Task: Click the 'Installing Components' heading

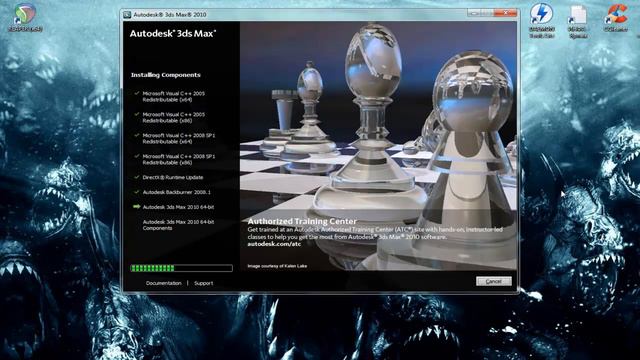Action: 166,75
